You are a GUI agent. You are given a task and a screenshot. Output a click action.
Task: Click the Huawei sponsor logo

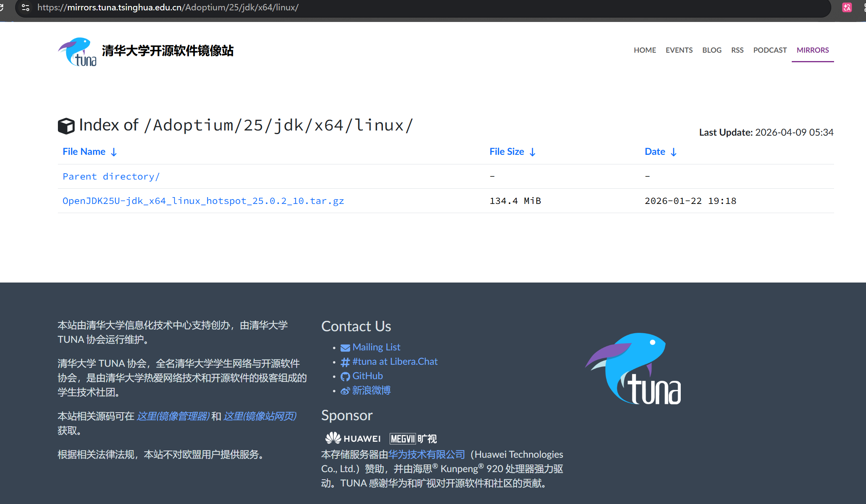point(353,439)
